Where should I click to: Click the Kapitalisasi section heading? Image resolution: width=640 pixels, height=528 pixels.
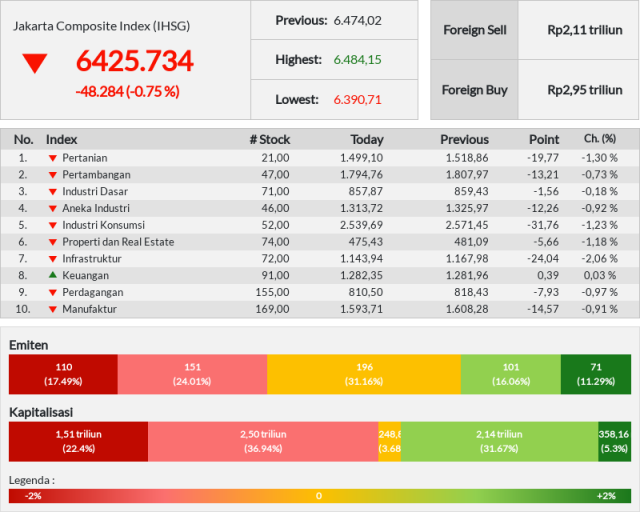[41, 412]
